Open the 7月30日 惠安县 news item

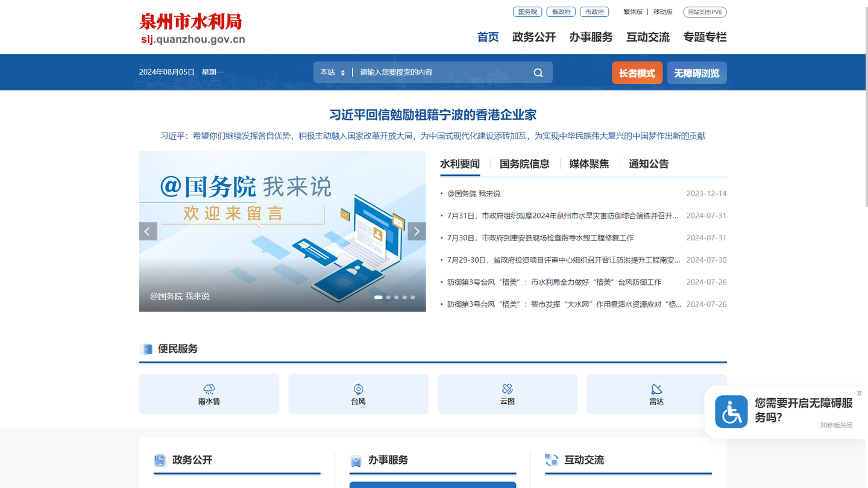pos(541,238)
